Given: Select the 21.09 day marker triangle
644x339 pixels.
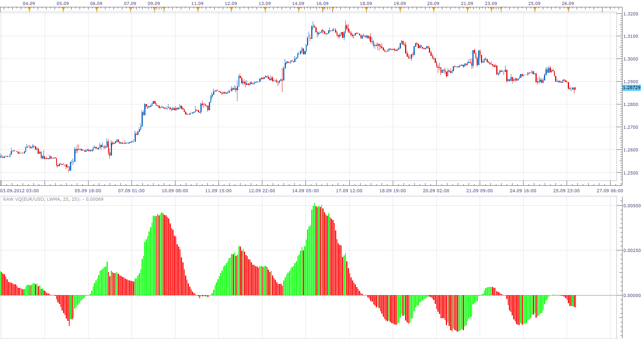Looking at the screenshot, I should 467,10.
